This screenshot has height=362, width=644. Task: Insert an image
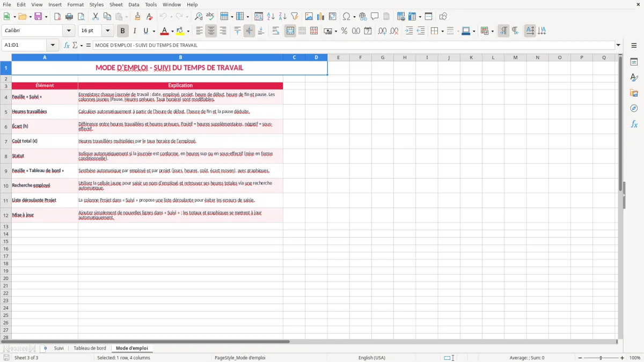click(x=309, y=17)
